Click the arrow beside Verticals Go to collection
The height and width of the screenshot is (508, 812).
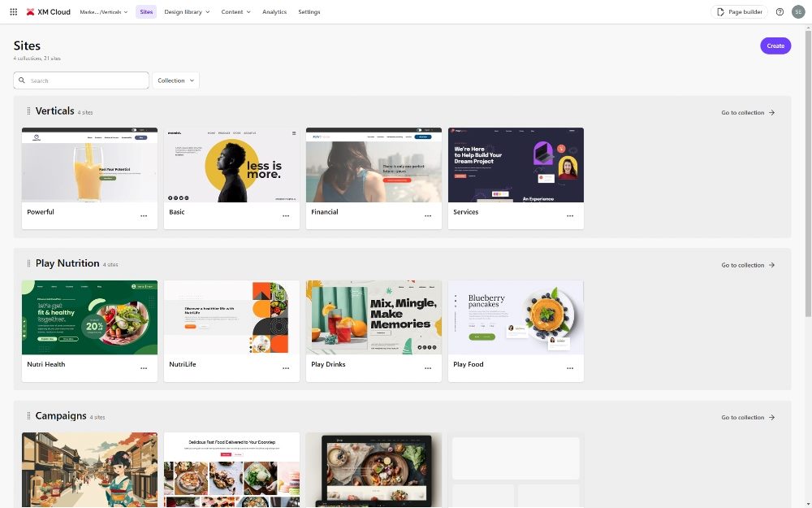pos(771,112)
